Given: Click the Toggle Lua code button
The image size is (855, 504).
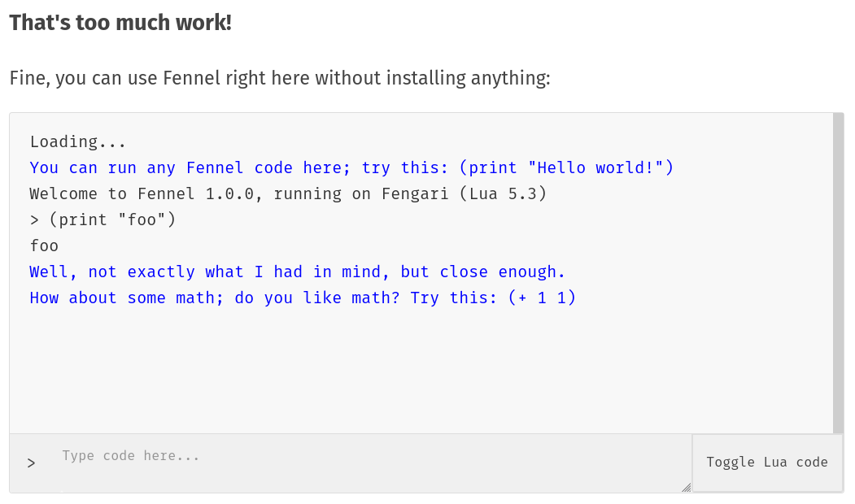Looking at the screenshot, I should 767,463.
